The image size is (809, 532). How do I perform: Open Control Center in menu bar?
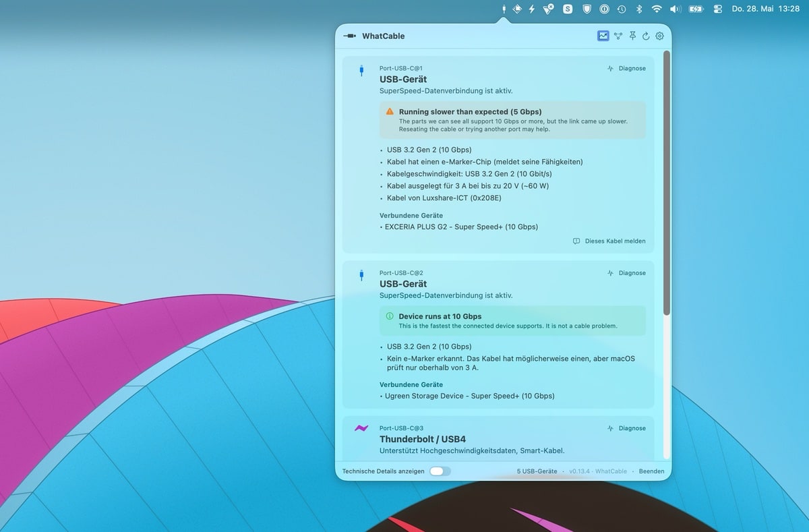717,9
